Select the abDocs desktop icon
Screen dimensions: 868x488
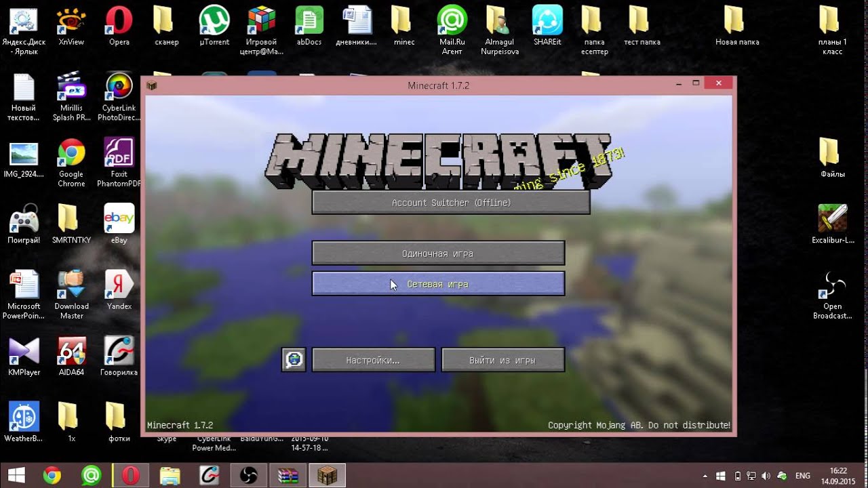pyautogui.click(x=309, y=26)
